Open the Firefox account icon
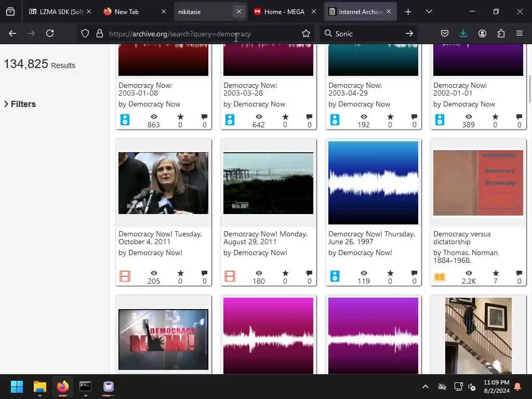Image resolution: width=532 pixels, height=399 pixels. pos(482,34)
